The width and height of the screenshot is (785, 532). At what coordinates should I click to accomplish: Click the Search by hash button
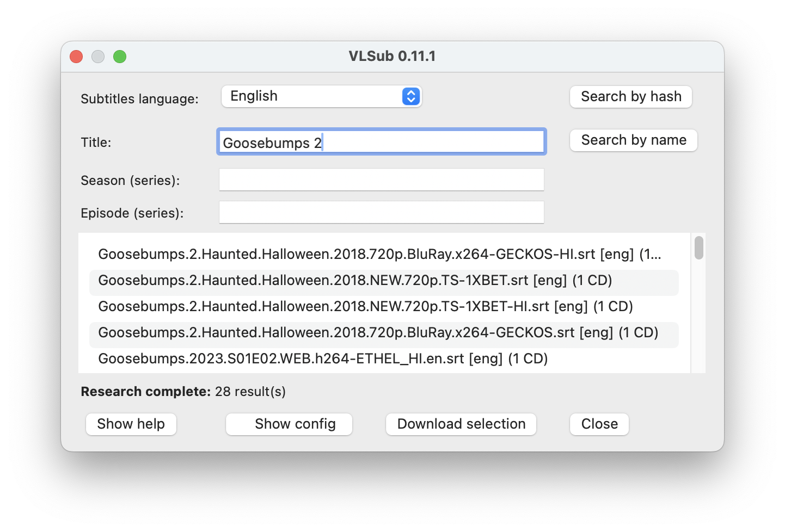pos(630,96)
